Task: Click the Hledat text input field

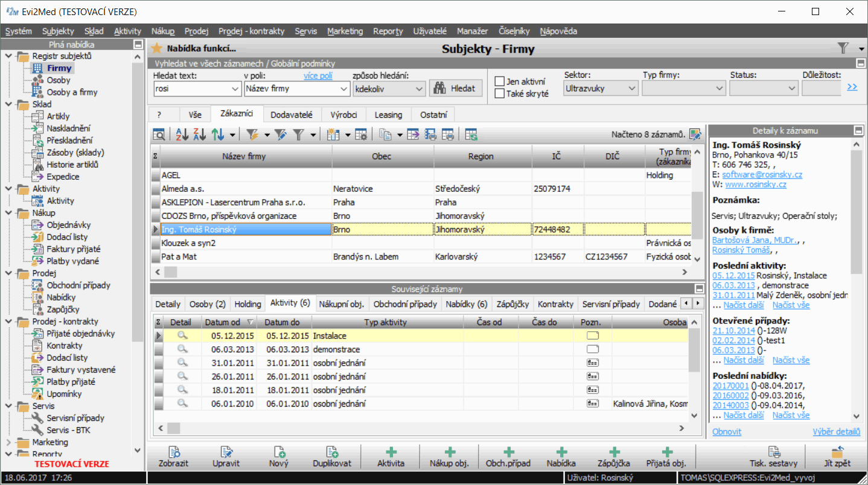Action: coord(191,89)
